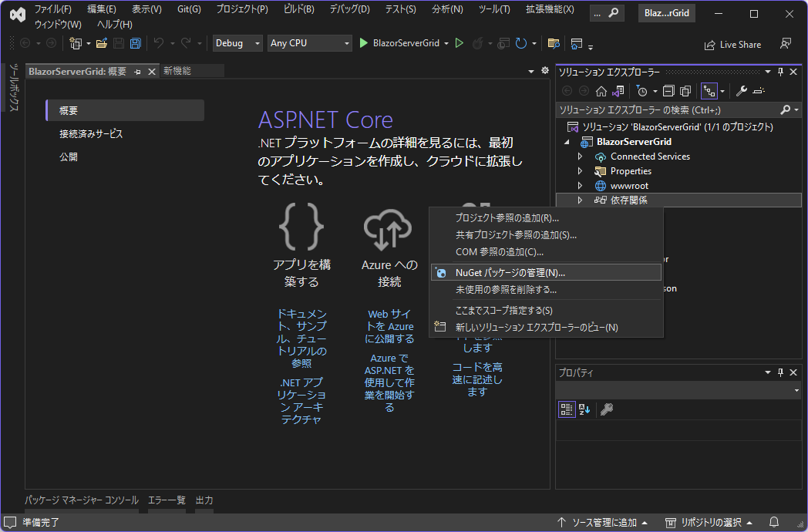808x532 pixels.
Task: Open the パッケージ マネージャー コンソール tab
Action: point(82,500)
